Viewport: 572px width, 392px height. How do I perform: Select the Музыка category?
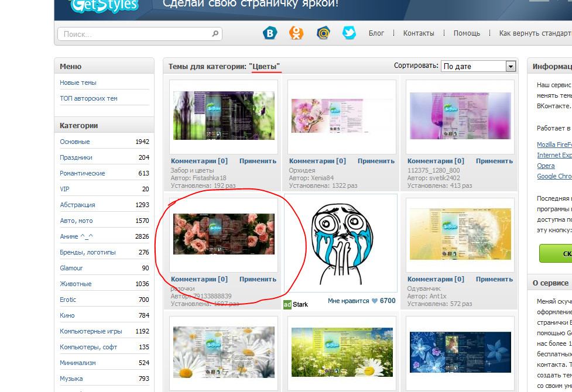tap(71, 379)
